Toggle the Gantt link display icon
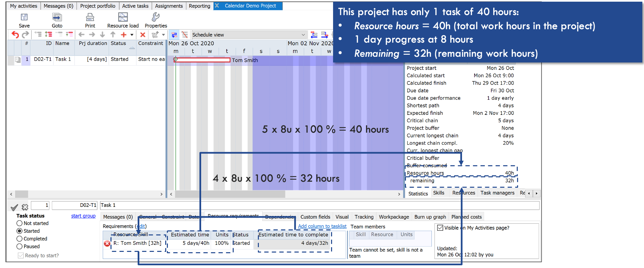This screenshot has height=268, width=644. coord(174,35)
